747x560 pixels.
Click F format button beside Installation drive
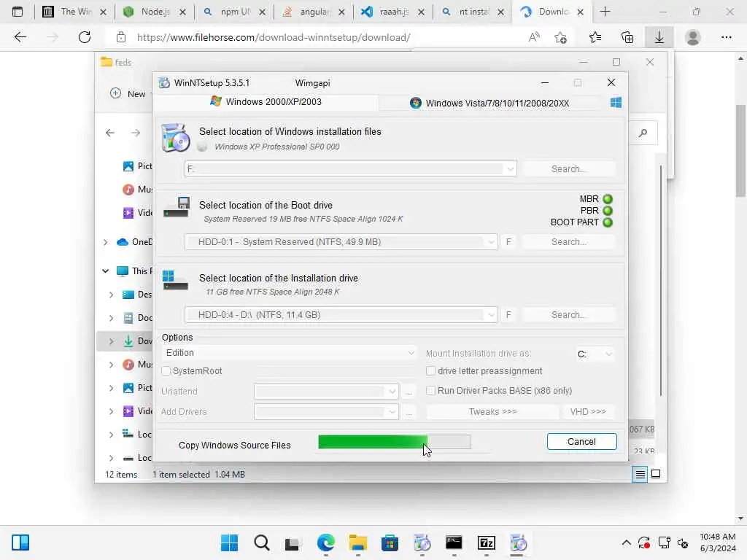click(508, 315)
